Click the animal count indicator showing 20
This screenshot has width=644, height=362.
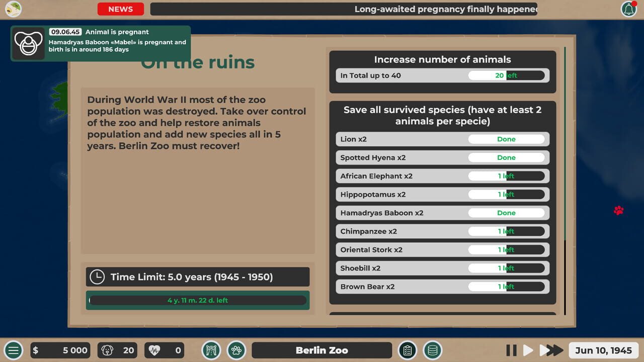(x=117, y=350)
